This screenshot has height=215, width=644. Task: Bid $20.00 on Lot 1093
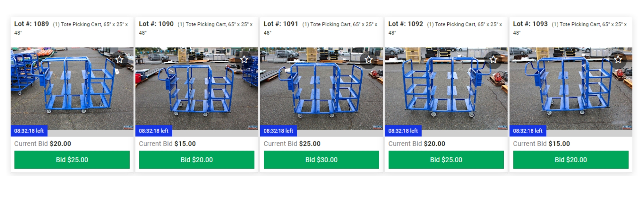[571, 160]
